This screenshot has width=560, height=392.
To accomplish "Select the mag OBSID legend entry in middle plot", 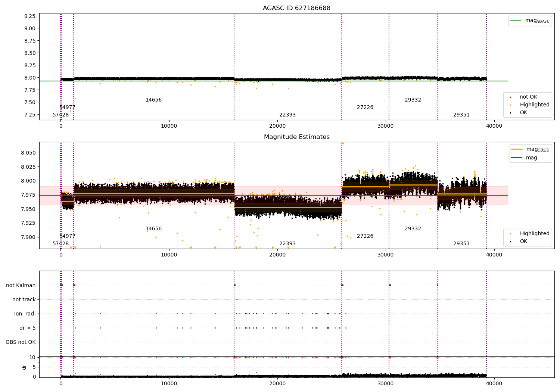I will (x=530, y=149).
